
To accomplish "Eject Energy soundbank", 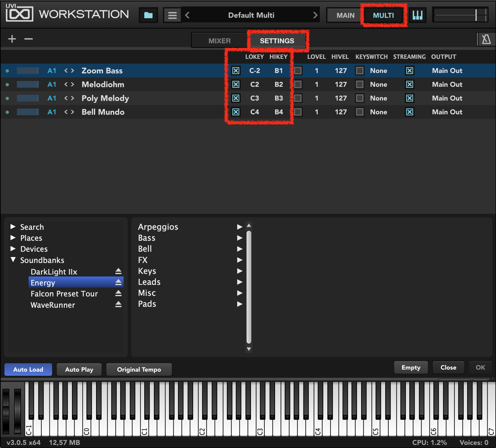I will [x=118, y=282].
